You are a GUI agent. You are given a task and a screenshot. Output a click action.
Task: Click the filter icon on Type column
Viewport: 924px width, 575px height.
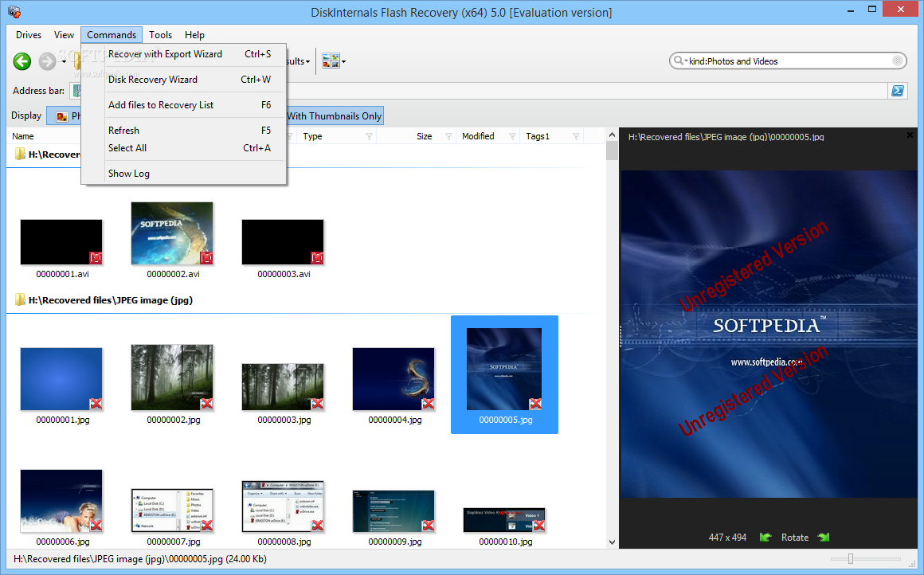[x=369, y=136]
